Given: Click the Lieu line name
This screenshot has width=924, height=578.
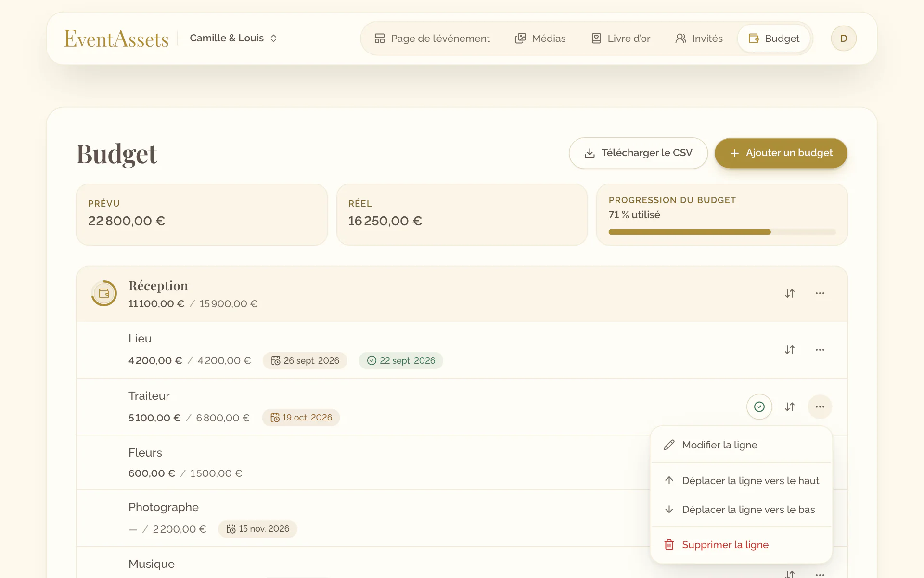Looking at the screenshot, I should (x=140, y=339).
